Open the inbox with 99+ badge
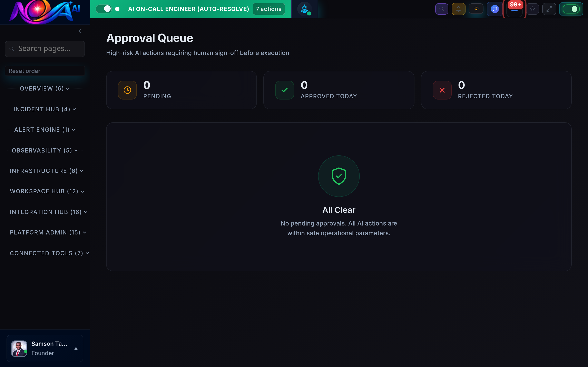 click(x=514, y=10)
